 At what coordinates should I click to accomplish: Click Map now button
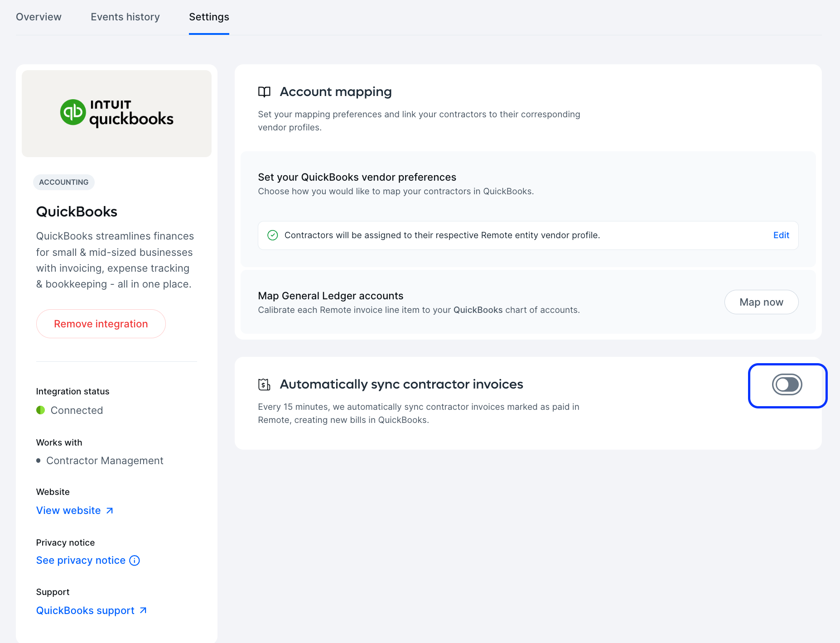pos(761,302)
